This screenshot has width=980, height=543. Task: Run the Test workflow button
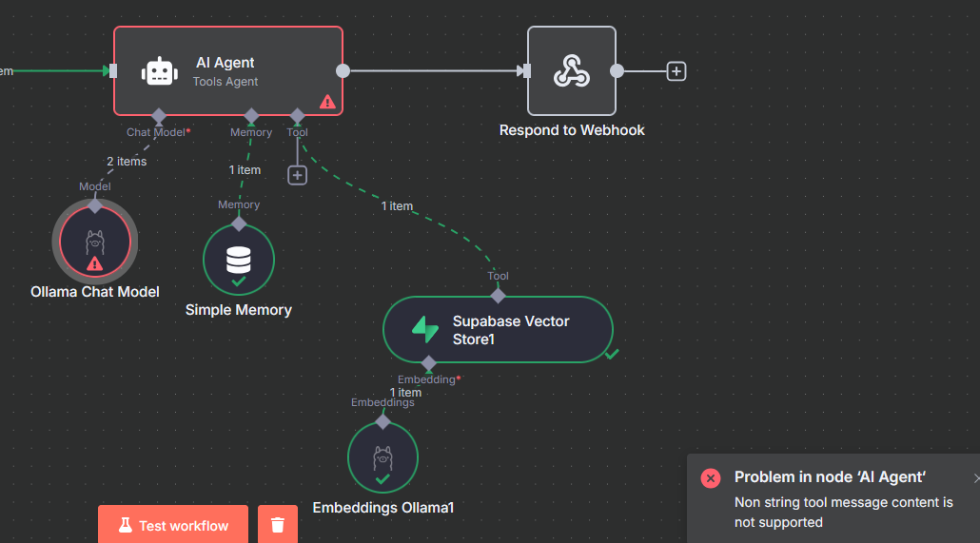coord(173,524)
